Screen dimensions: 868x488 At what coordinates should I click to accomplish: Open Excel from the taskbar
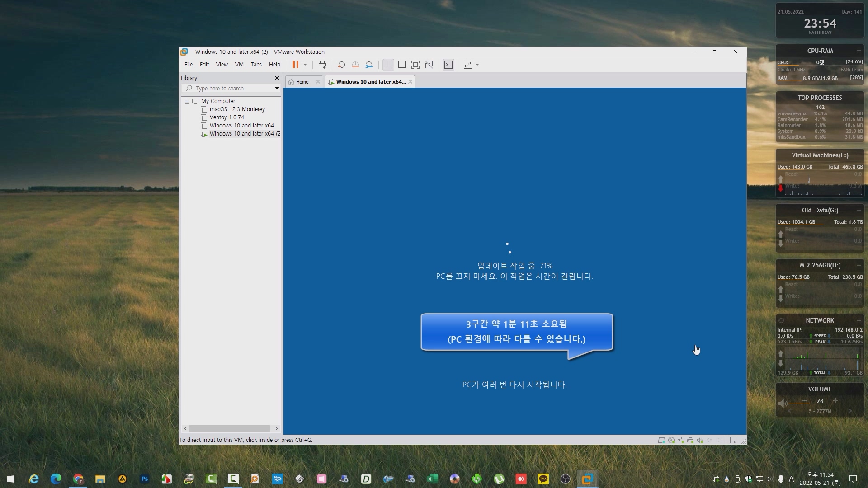click(433, 479)
